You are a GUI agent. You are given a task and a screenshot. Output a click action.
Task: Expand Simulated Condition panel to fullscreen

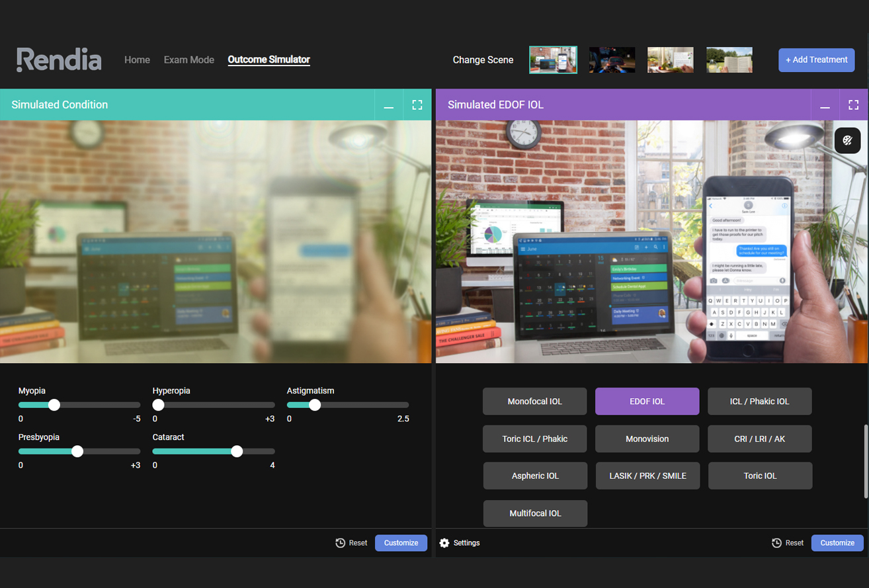pyautogui.click(x=417, y=105)
